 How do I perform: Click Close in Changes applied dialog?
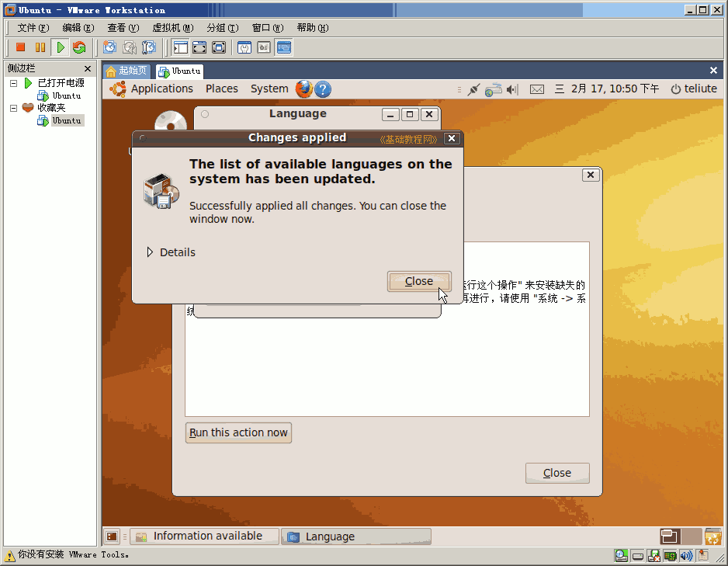click(x=419, y=281)
